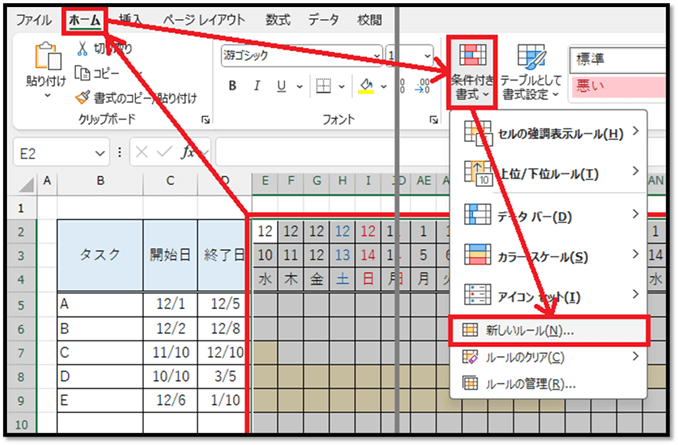This screenshot has width=678, height=445.
Task: Click the Format Painter (書式のコピー/貼り付け) icon
Action: pyautogui.click(x=84, y=98)
